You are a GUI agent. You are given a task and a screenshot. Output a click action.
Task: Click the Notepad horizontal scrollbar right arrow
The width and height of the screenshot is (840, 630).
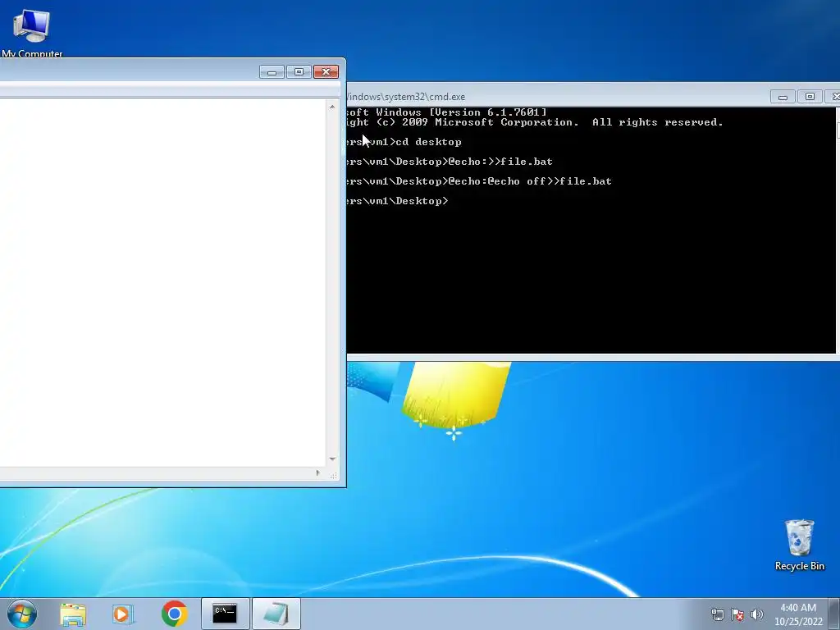(318, 473)
